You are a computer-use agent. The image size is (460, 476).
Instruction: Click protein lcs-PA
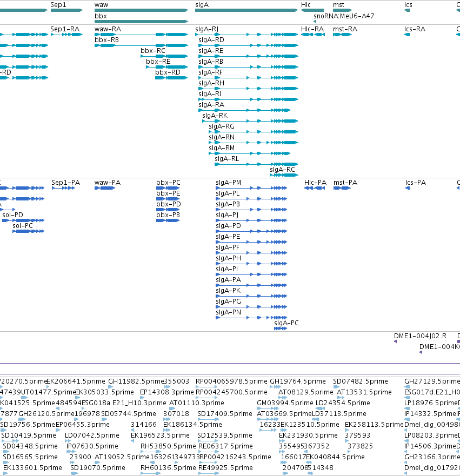coord(408,188)
